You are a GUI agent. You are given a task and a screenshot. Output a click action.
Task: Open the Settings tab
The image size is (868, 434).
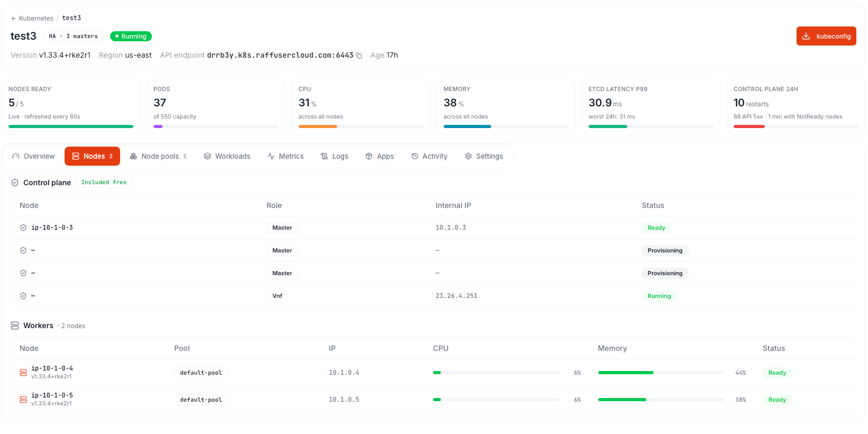tap(484, 156)
